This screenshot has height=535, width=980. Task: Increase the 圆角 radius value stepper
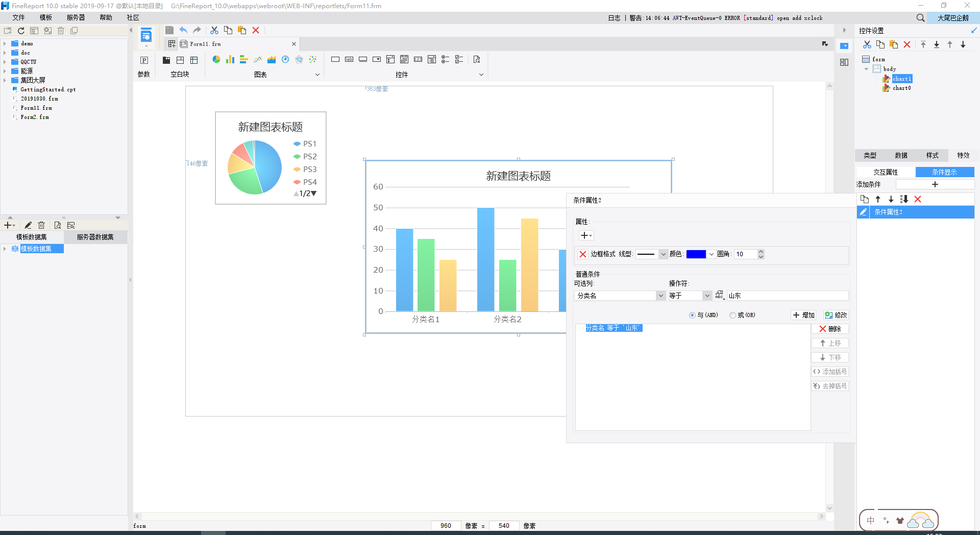click(761, 252)
